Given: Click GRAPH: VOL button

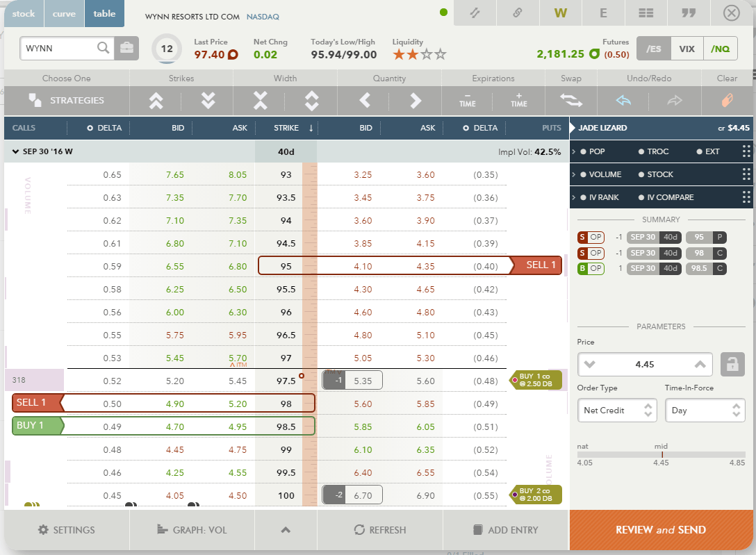Looking at the screenshot, I should 192,530.
